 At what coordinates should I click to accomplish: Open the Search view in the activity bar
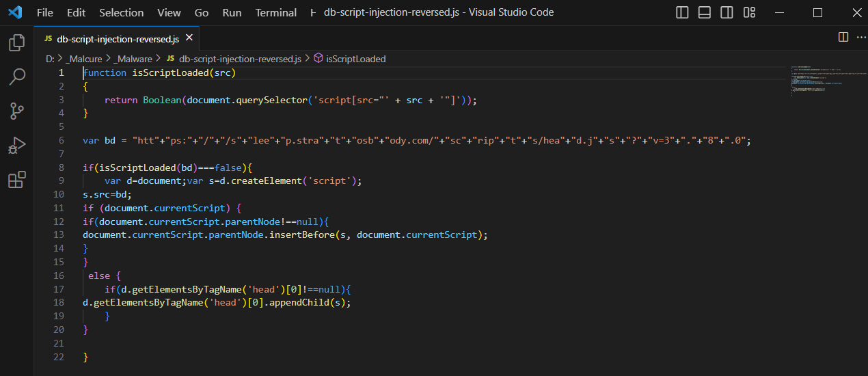(16, 77)
